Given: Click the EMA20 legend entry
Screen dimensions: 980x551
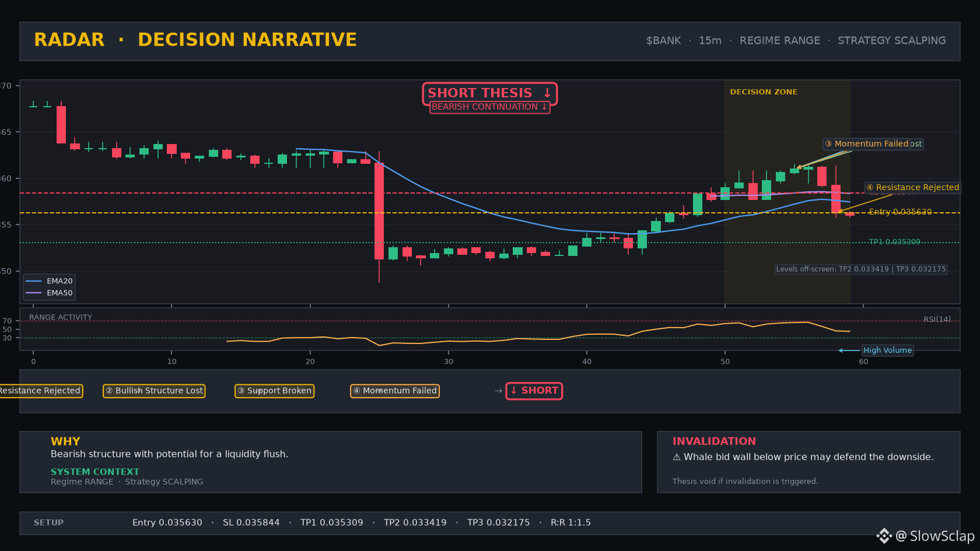Looking at the screenshot, I should [x=50, y=281].
